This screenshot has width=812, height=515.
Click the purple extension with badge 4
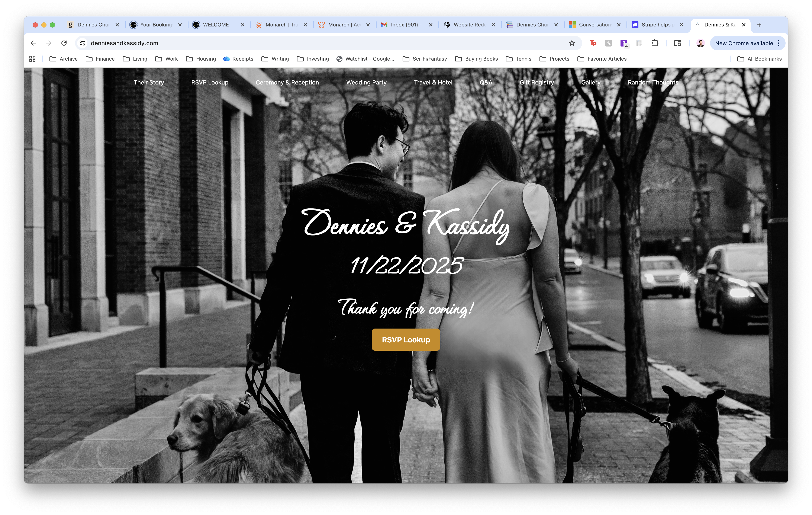pyautogui.click(x=624, y=43)
